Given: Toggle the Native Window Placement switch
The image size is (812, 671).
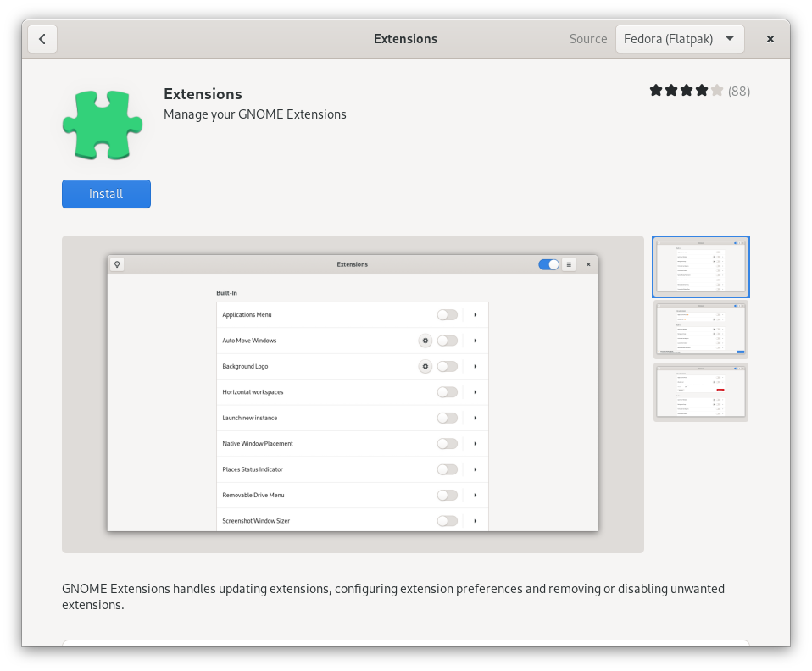Looking at the screenshot, I should pos(447,444).
